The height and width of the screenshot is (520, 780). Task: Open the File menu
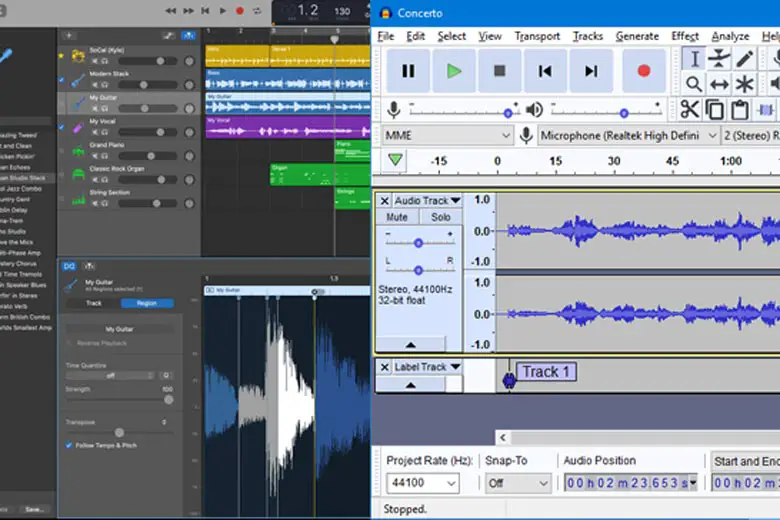point(386,36)
